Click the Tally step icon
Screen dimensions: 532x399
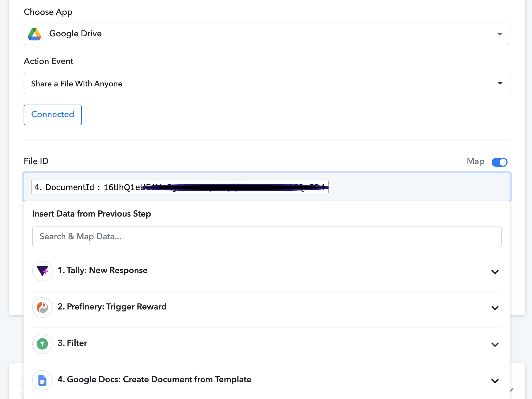pos(42,271)
